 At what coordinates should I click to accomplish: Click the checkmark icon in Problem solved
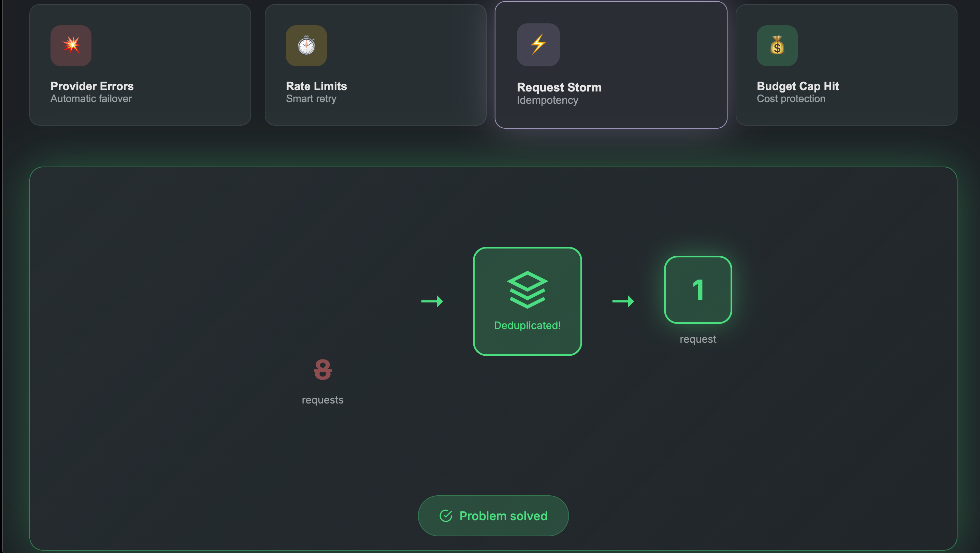(446, 516)
